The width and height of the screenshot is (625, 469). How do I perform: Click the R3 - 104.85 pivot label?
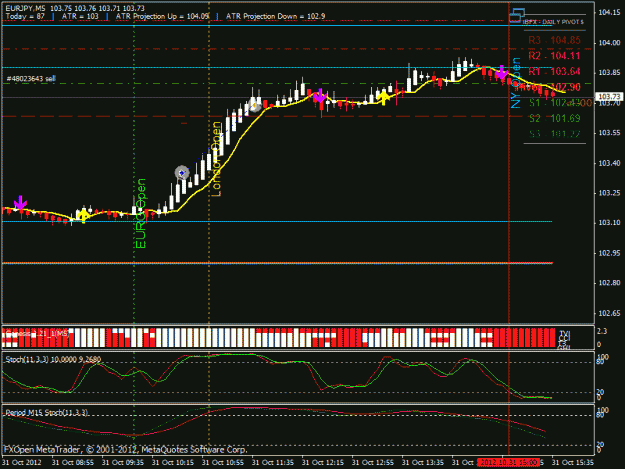coord(554,40)
